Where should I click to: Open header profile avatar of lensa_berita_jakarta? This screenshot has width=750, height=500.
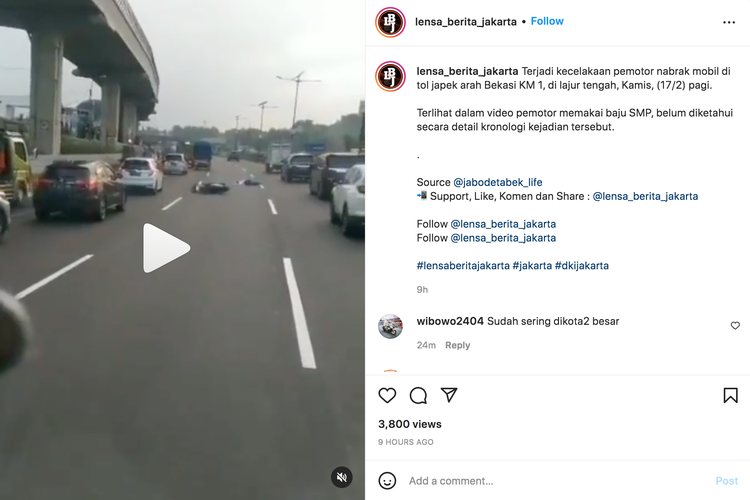[390, 22]
